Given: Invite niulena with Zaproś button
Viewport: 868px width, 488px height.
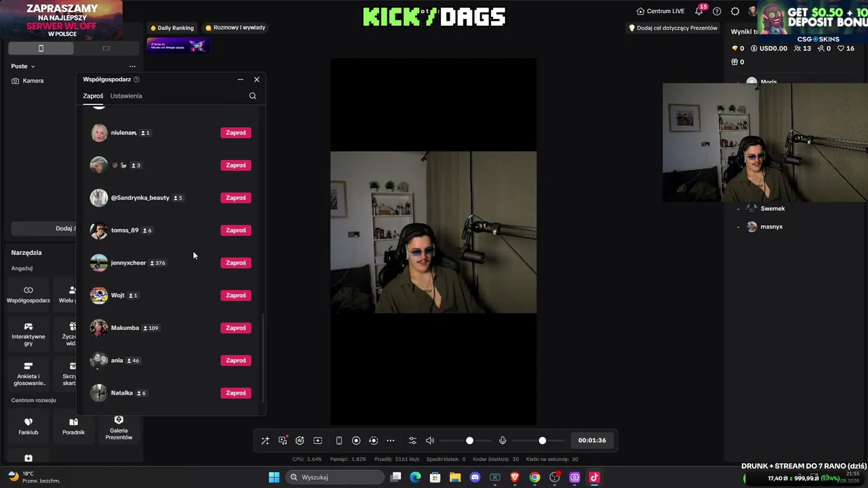Looking at the screenshot, I should click(236, 133).
